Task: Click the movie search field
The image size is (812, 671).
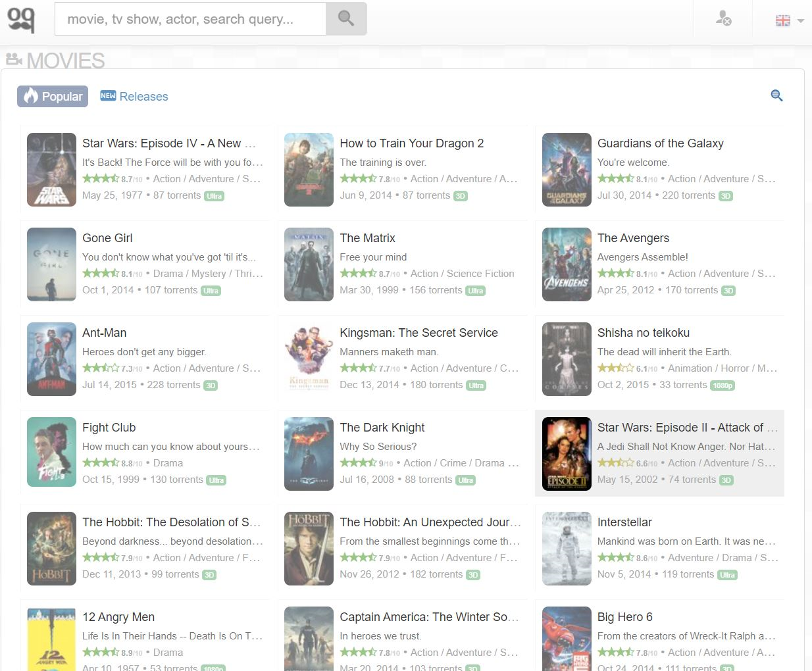Action: (x=191, y=18)
